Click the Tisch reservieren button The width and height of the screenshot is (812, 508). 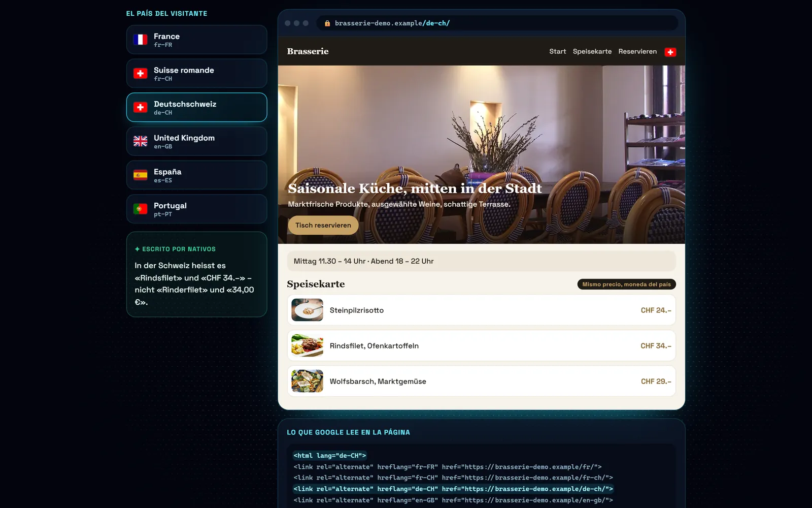tap(323, 225)
